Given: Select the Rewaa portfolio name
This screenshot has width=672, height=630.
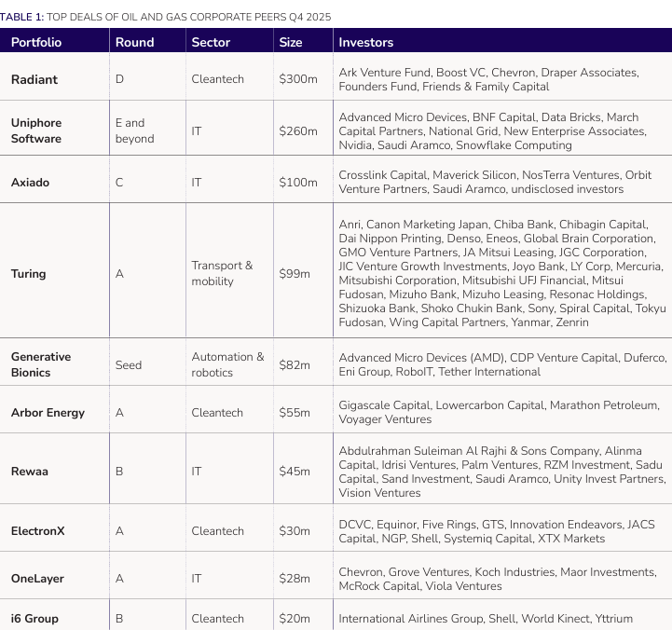Looking at the screenshot, I should (30, 472).
